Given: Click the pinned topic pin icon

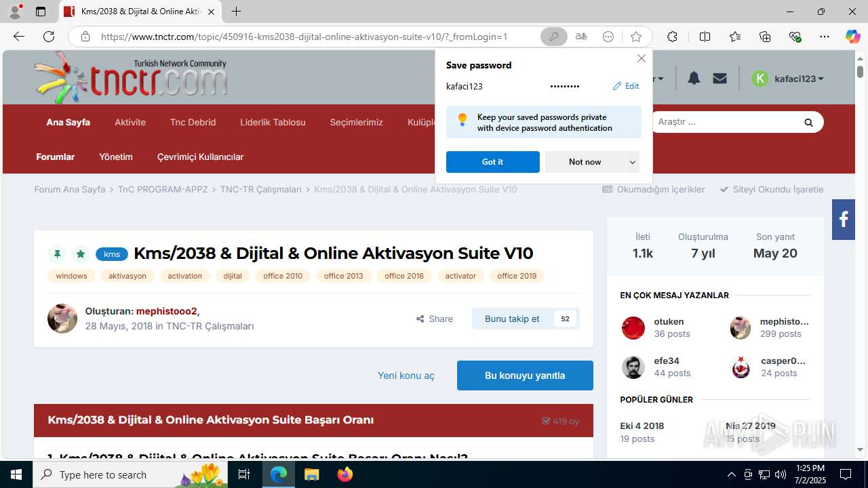Looking at the screenshot, I should coord(57,254).
